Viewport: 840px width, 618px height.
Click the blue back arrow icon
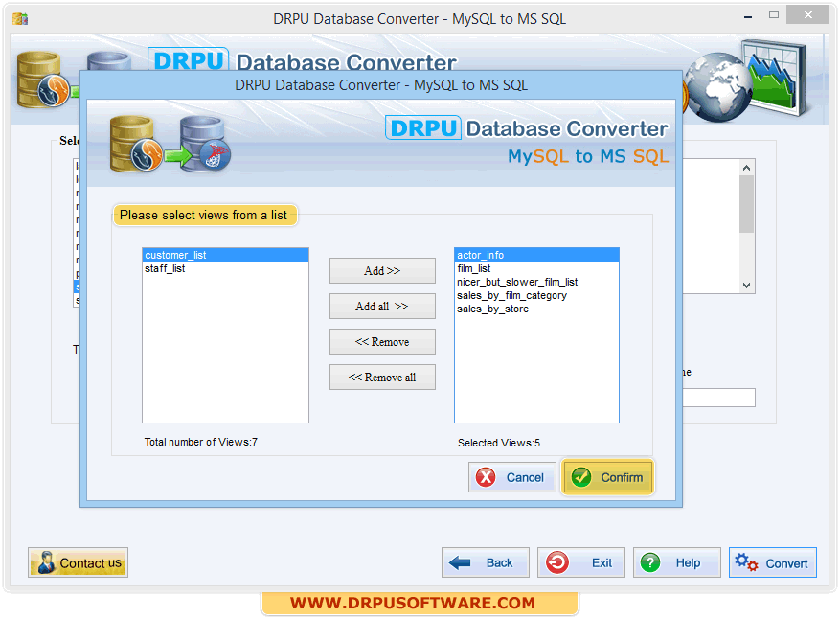[460, 562]
